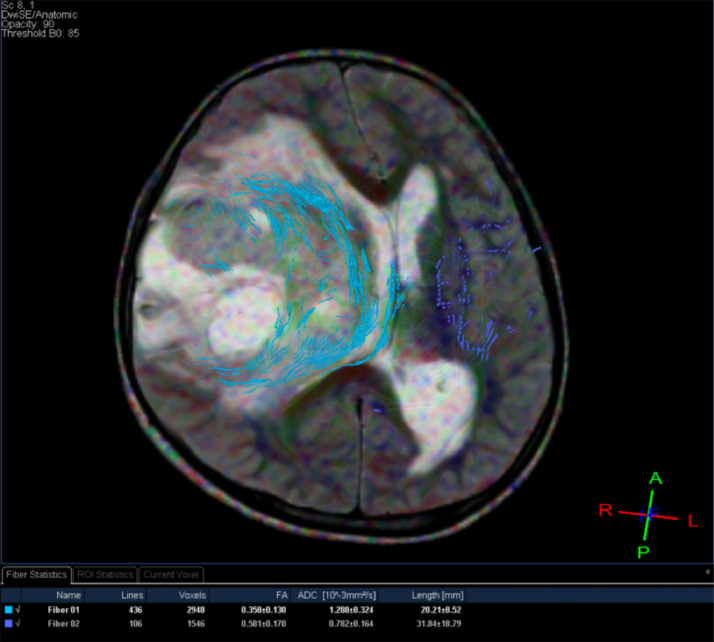Sort fibers by the Length [mm] header

pyautogui.click(x=438, y=594)
